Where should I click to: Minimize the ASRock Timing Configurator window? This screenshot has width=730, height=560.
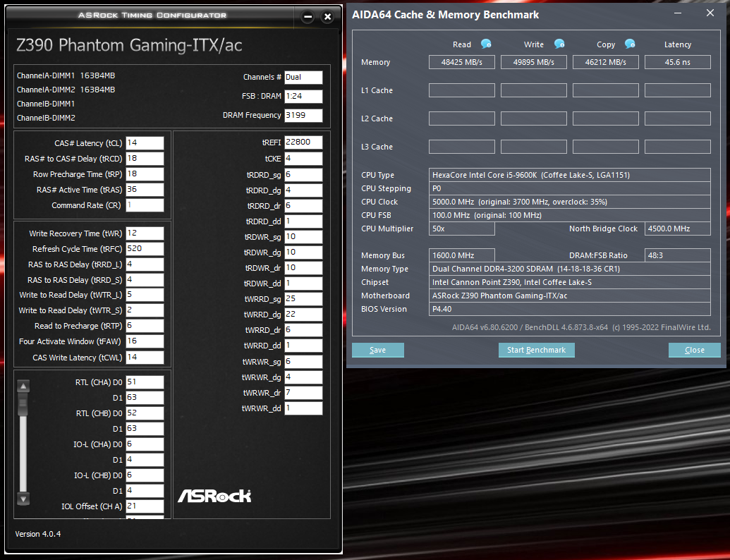pos(308,17)
